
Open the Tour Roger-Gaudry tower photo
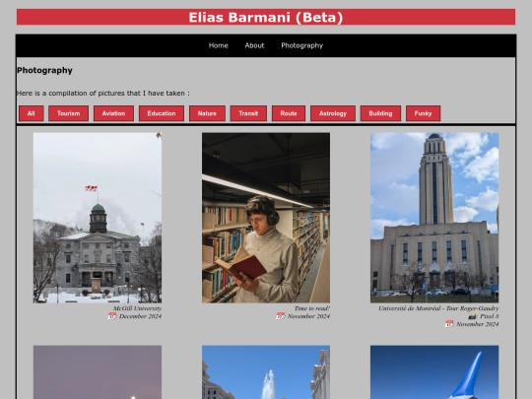(434, 218)
